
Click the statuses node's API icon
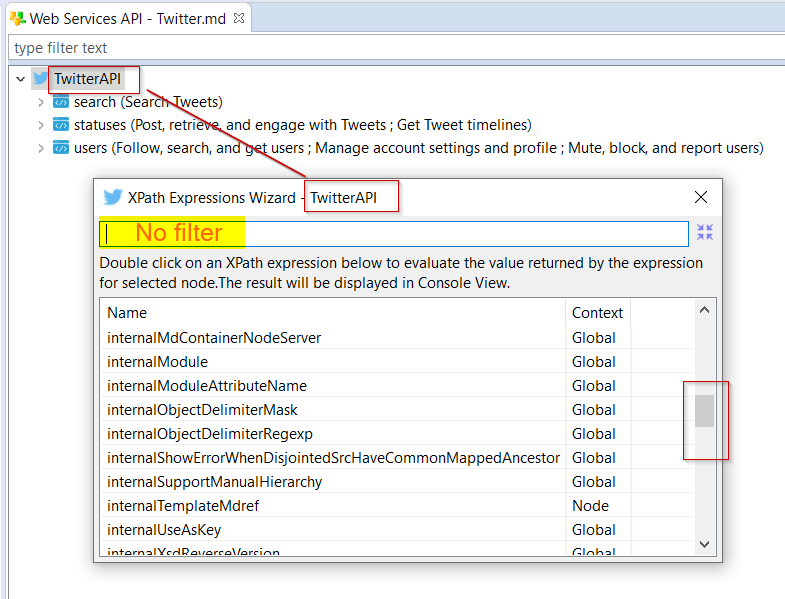[x=61, y=125]
